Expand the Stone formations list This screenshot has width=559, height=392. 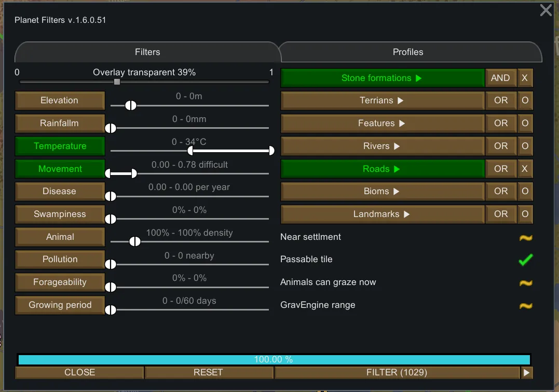coord(382,78)
